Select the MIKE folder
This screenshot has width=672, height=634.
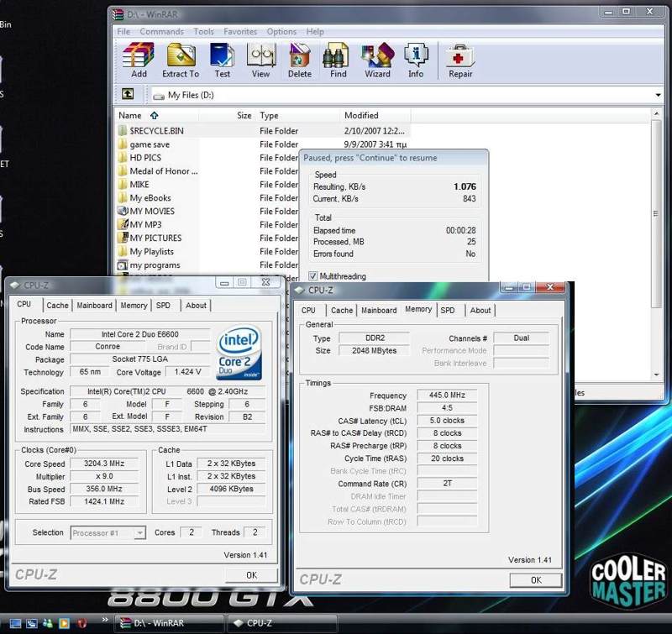tap(134, 184)
